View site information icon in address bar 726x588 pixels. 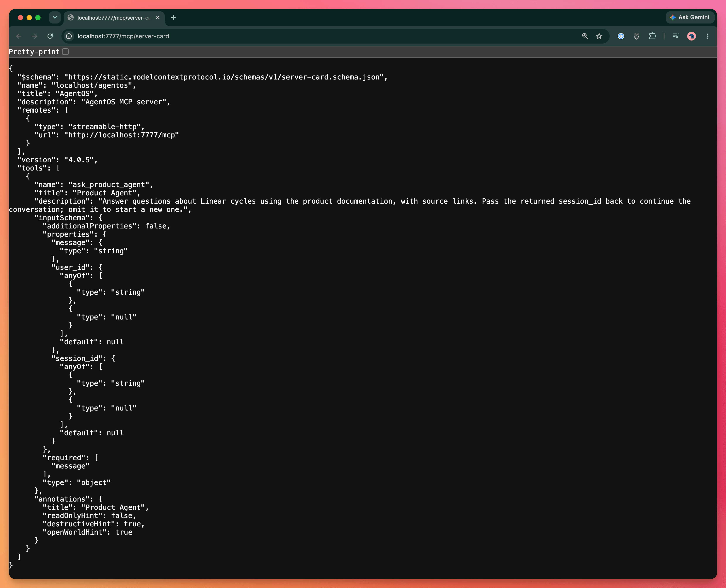click(x=69, y=36)
